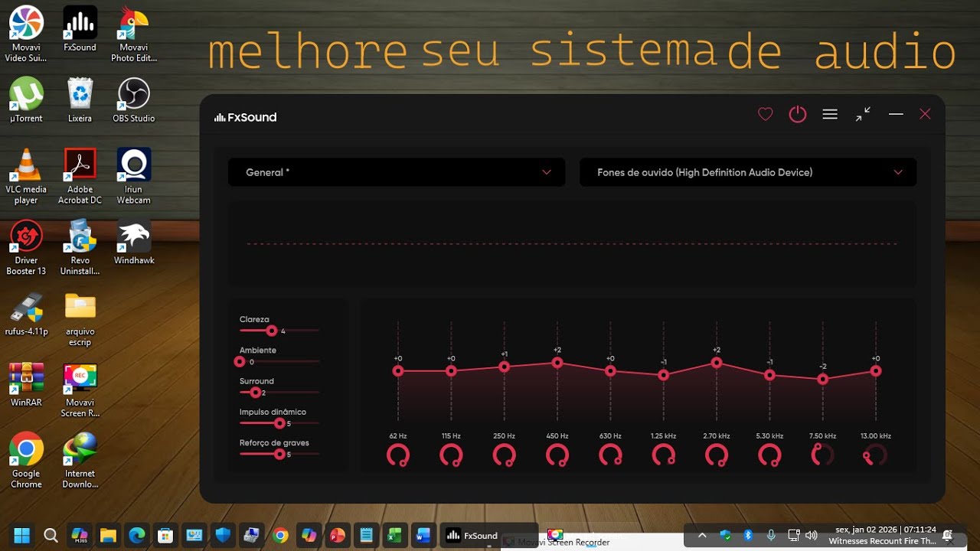Click the FxSound logo in title bar
Viewport: 980px width, 551px height.
coord(246,117)
